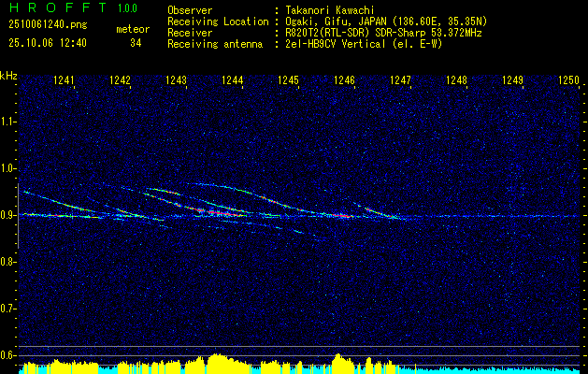Click time marker 1249
This screenshot has width=588, height=374.
click(x=512, y=79)
